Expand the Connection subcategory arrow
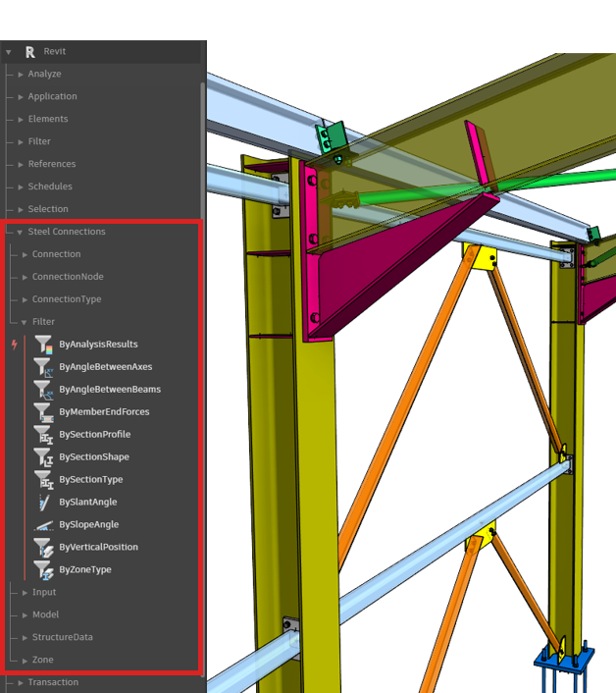This screenshot has height=693, width=616. 25,254
